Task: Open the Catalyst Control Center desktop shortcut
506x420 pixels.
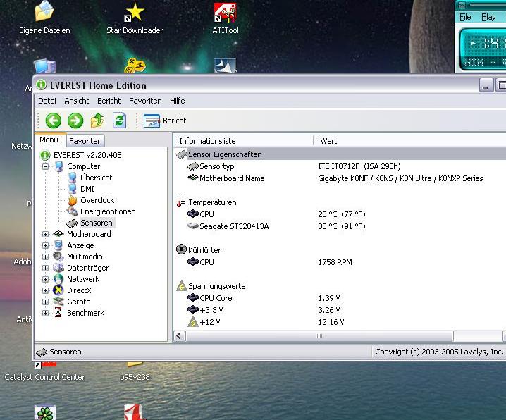Action: [44, 371]
